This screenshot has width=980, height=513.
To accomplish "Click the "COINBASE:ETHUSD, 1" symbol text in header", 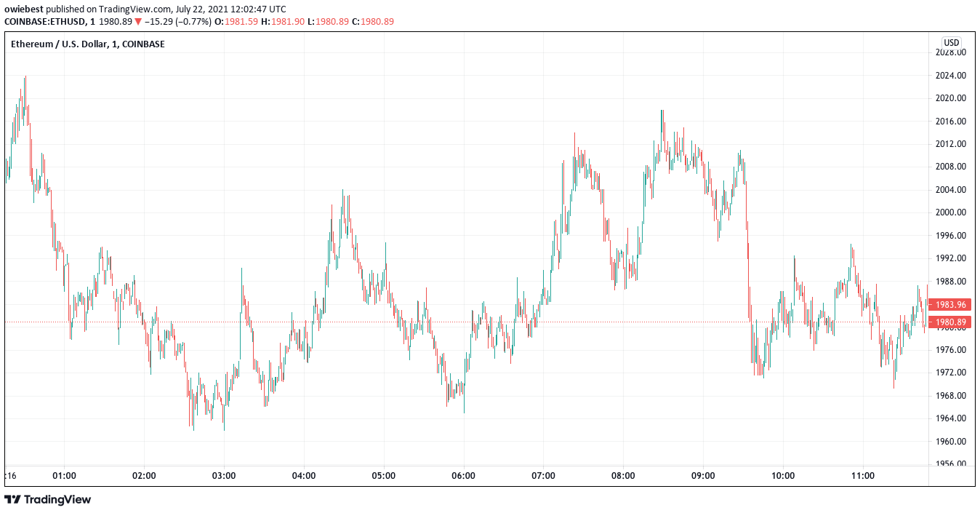I will 50,22.
